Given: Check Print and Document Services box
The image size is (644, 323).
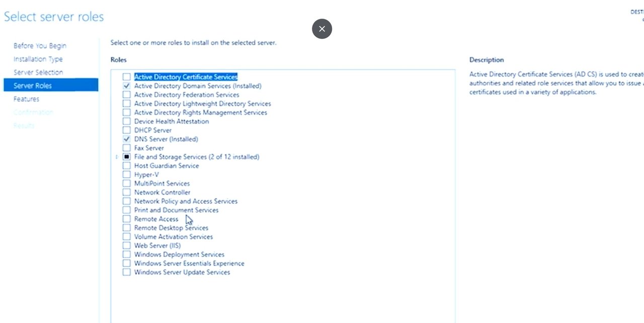Looking at the screenshot, I should [x=126, y=210].
